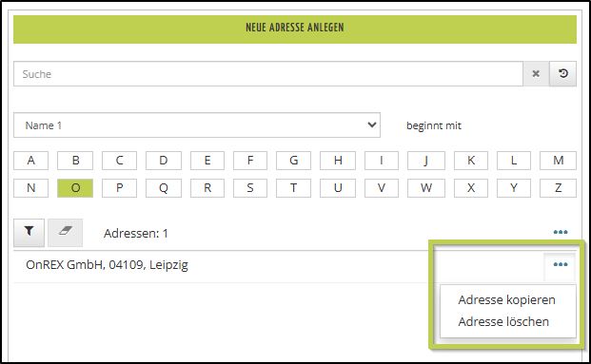The height and width of the screenshot is (364, 591).
Task: Filter addresses starting with Z
Action: [558, 188]
